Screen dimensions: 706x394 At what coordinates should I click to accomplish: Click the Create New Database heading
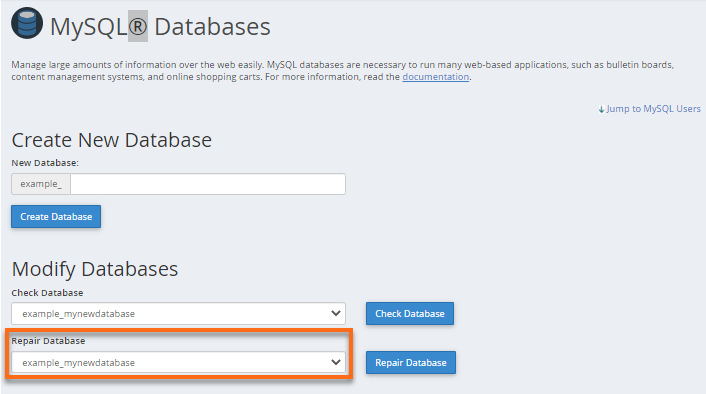[x=112, y=140]
